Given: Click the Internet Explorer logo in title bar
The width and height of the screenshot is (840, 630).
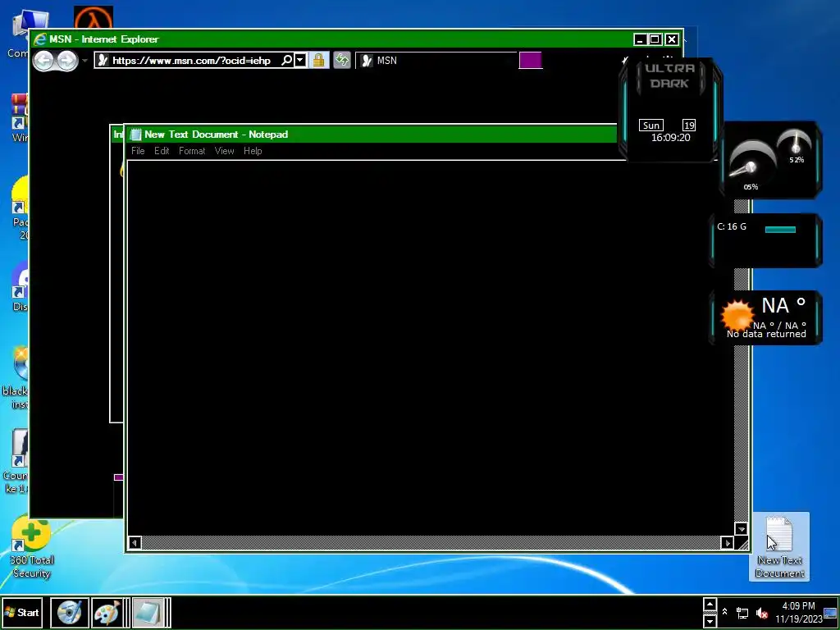Looking at the screenshot, I should 40,39.
